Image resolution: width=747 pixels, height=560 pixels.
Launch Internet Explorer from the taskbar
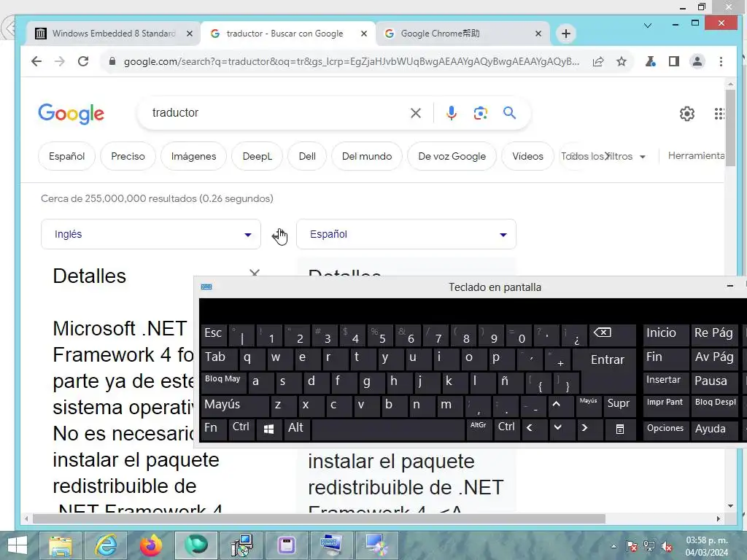click(x=106, y=545)
